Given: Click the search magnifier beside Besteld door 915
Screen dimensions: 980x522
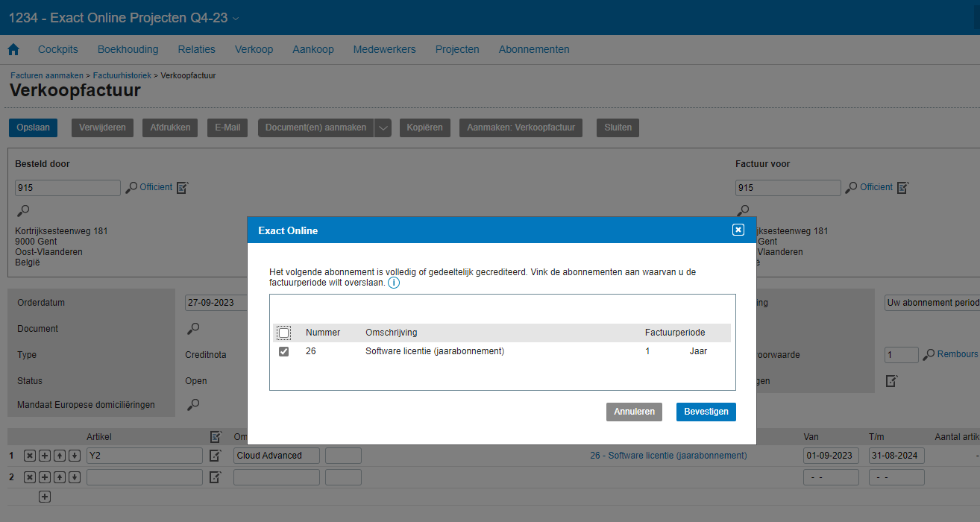Looking at the screenshot, I should 131,188.
